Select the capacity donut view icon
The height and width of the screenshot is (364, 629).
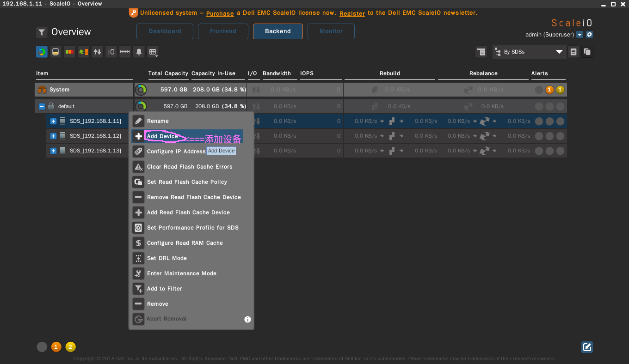42,52
